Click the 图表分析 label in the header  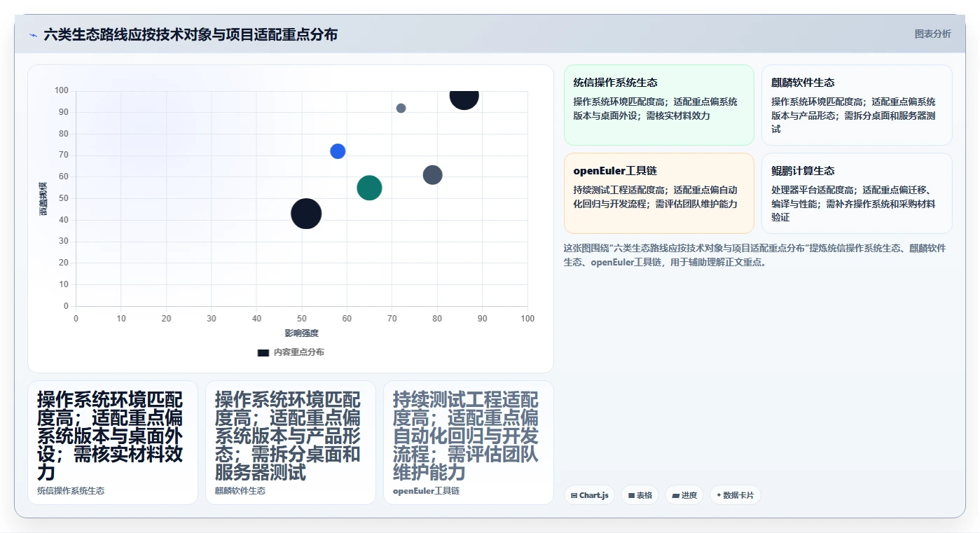coord(932,34)
